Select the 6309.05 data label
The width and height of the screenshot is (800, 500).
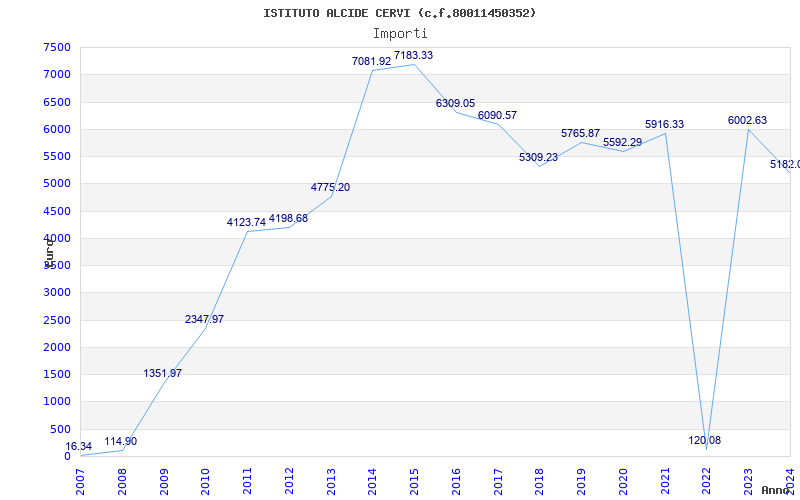click(x=455, y=104)
